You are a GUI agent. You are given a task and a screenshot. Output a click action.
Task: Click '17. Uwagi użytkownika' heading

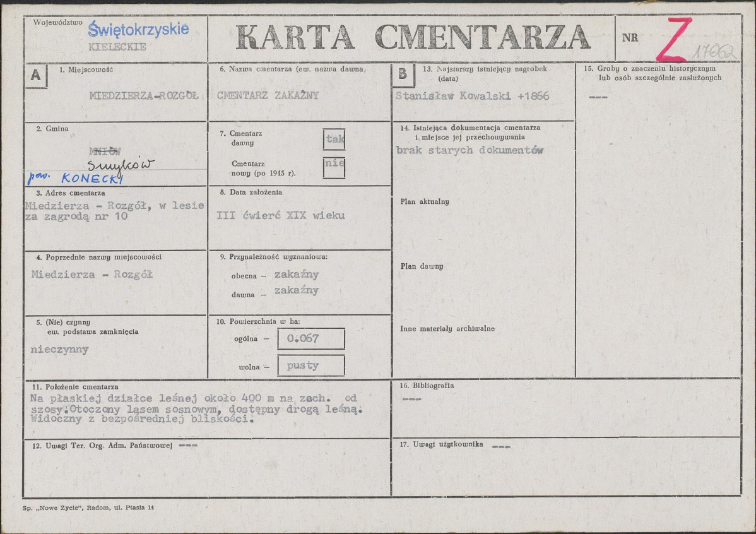[x=441, y=445]
